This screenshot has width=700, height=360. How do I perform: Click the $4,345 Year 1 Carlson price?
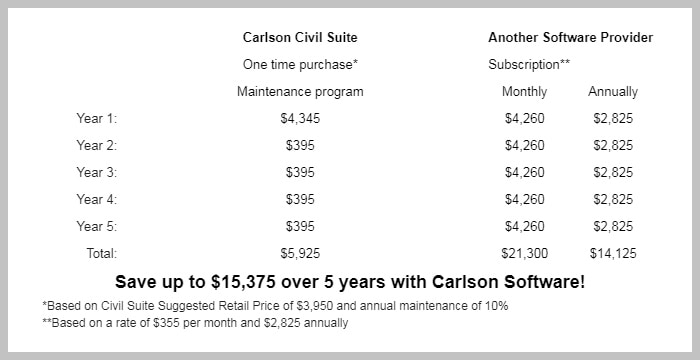tap(300, 118)
